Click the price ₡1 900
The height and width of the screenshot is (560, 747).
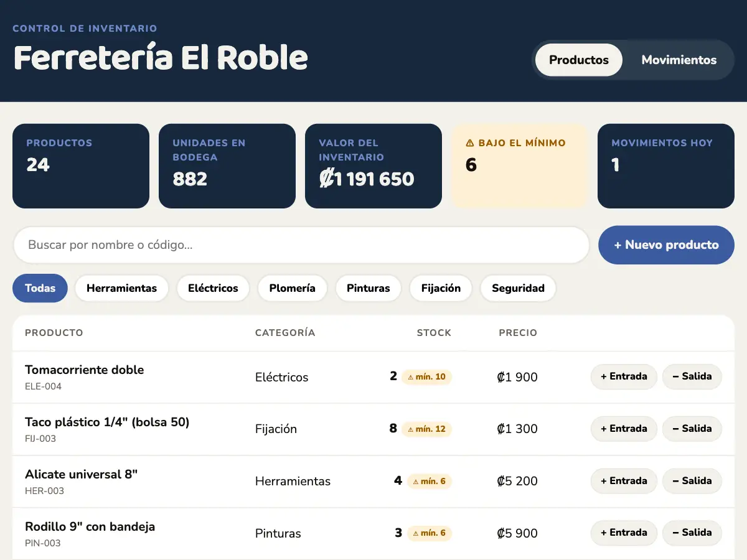pyautogui.click(x=517, y=377)
